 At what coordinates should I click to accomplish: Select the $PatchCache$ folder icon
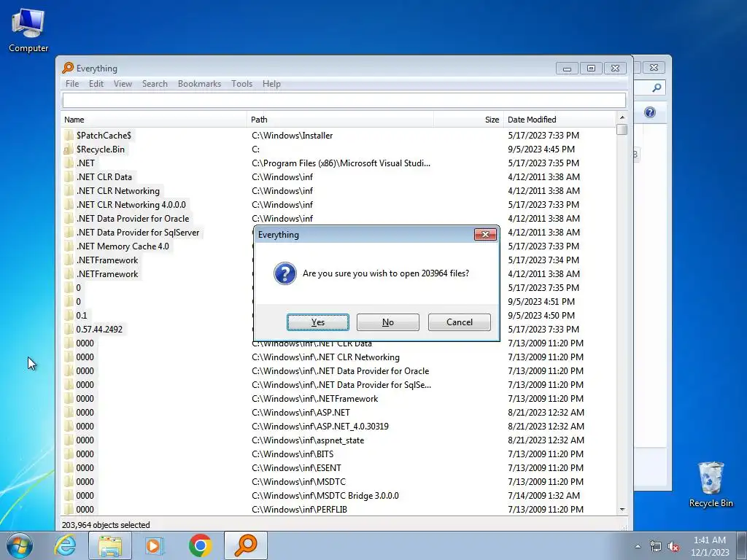69,136
